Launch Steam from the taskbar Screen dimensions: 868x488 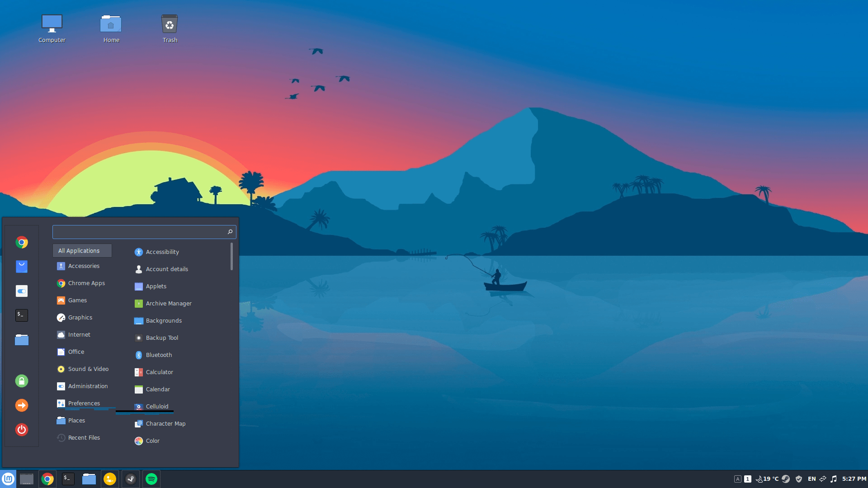131,479
